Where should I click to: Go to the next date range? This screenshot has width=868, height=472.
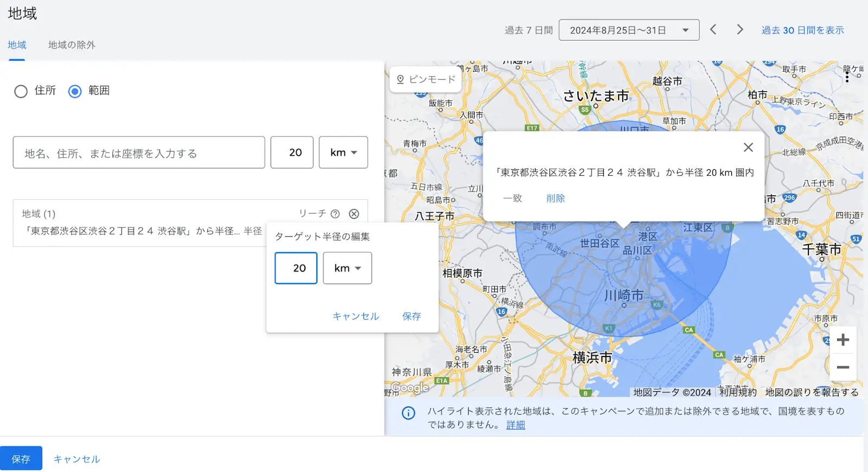pos(739,30)
